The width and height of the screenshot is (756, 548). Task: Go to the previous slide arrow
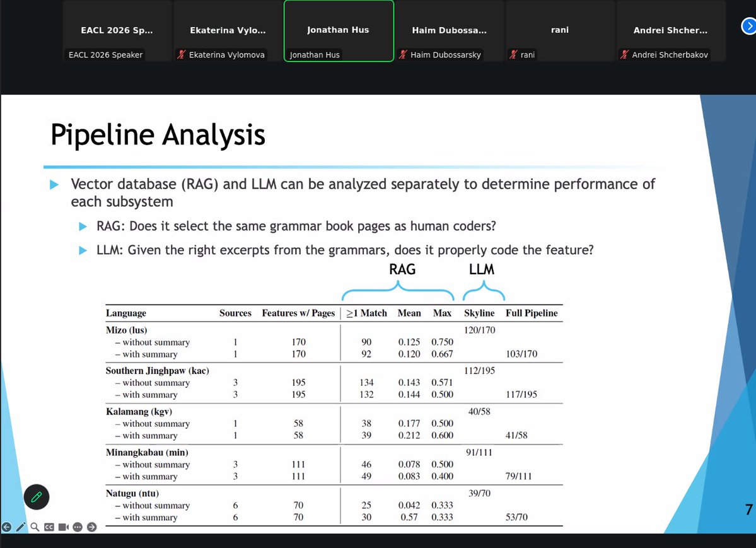point(6,527)
